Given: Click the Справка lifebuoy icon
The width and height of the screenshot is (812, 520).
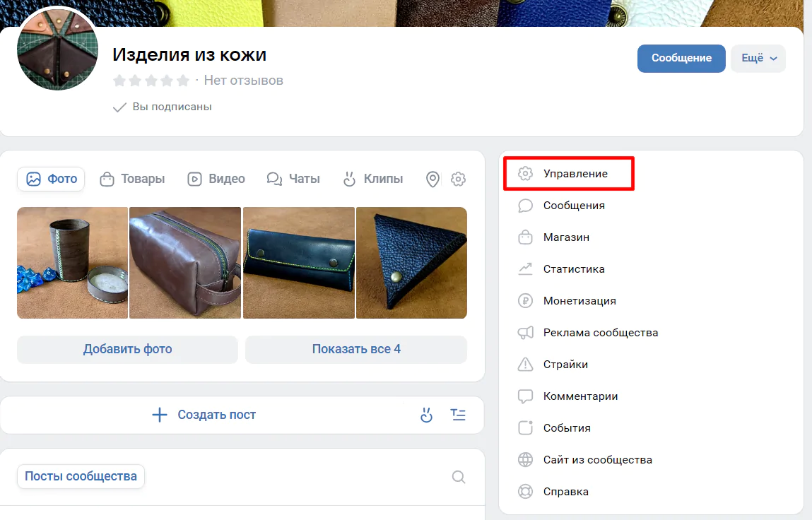Looking at the screenshot, I should point(525,492).
